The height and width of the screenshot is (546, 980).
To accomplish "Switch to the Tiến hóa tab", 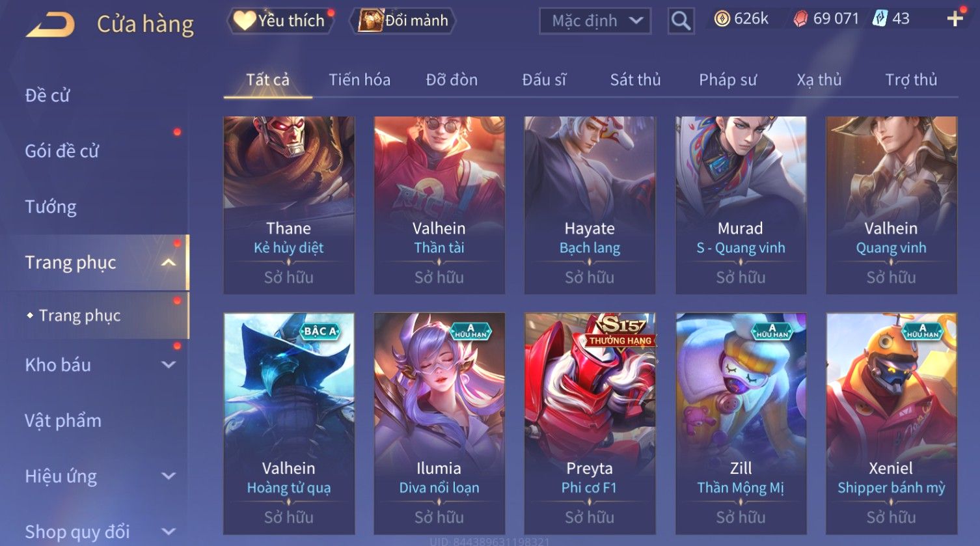I will [x=359, y=79].
